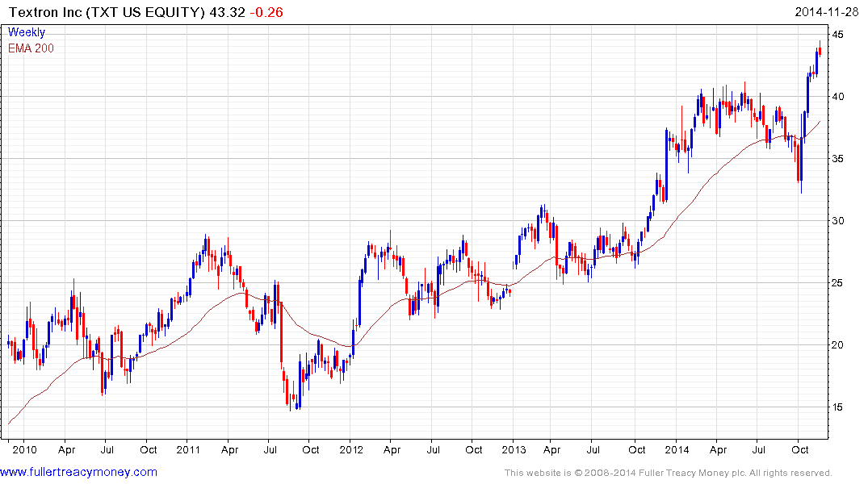Click the 2014 year axis label
Image resolution: width=868 pixels, height=484 pixels.
pyautogui.click(x=677, y=449)
